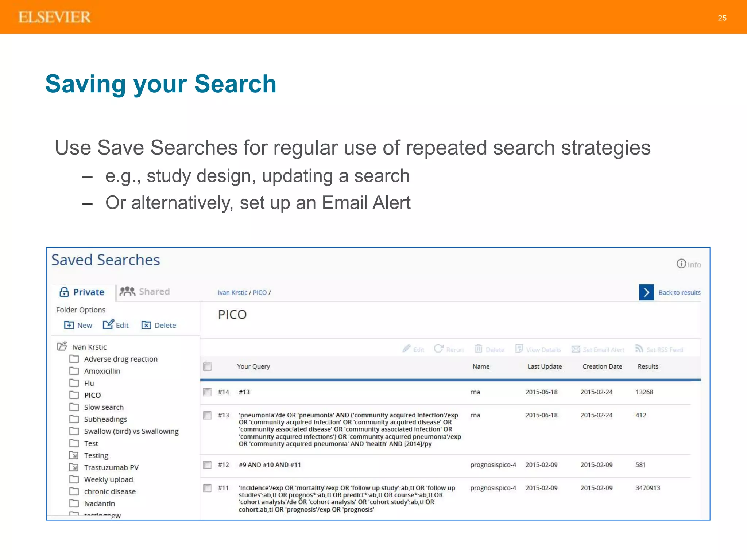Toggle the select-all checkbox in header row
Viewport: 747px width, 560px height.
(x=208, y=366)
